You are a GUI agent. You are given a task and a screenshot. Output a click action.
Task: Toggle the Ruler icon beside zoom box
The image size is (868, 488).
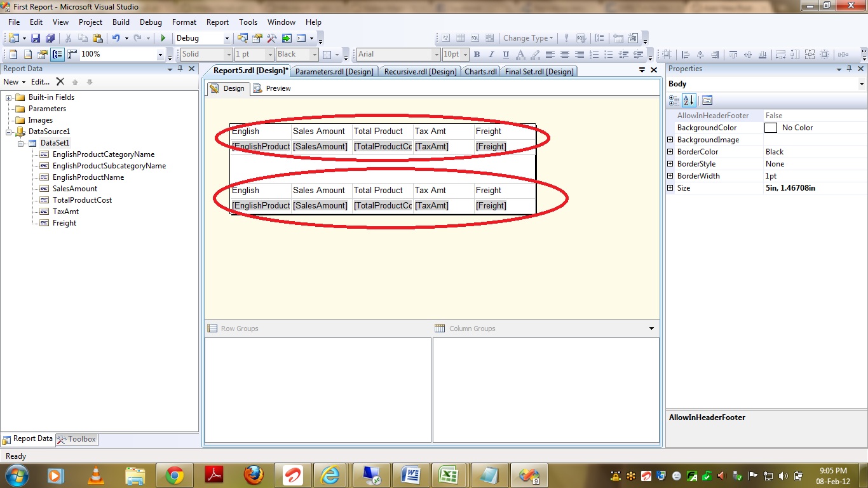[72, 55]
